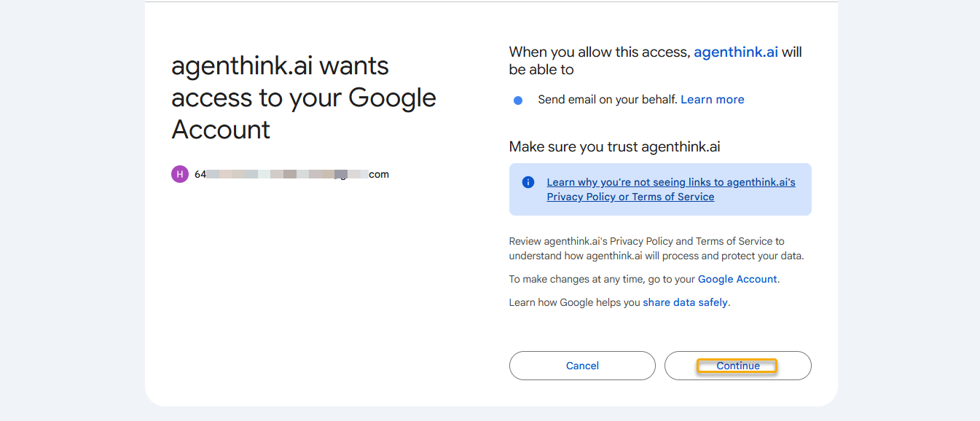980x421 pixels.
Task: Click the 'Review agenthink.ai's Privacy Policy' paragraph
Action: (656, 248)
